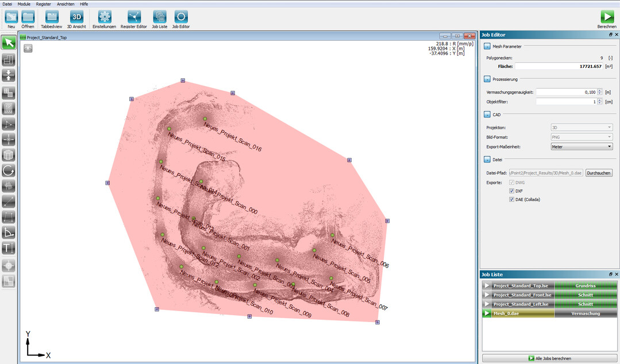Run the Project_Standard_Left.lse job
620x364 pixels.
(x=487, y=304)
